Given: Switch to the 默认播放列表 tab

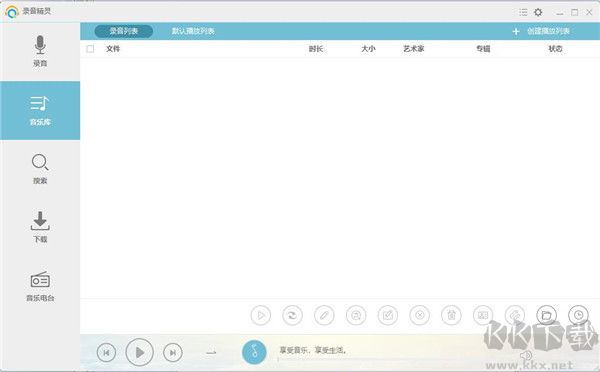Looking at the screenshot, I should tap(193, 31).
